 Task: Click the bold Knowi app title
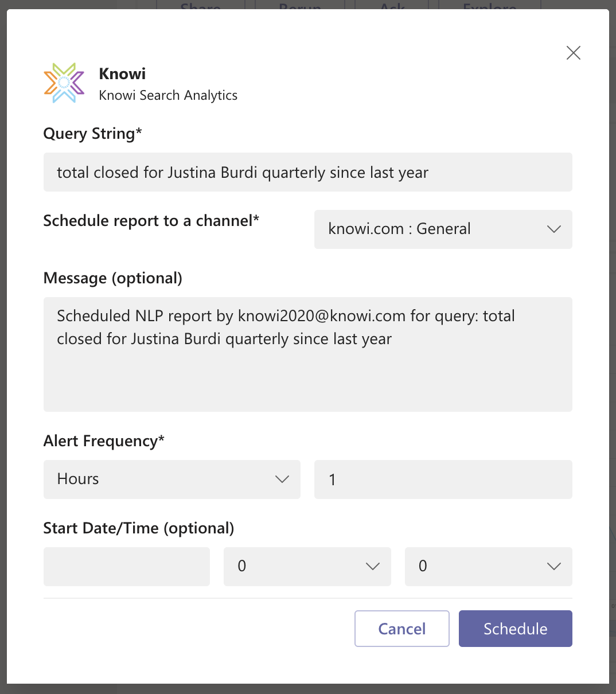point(122,74)
